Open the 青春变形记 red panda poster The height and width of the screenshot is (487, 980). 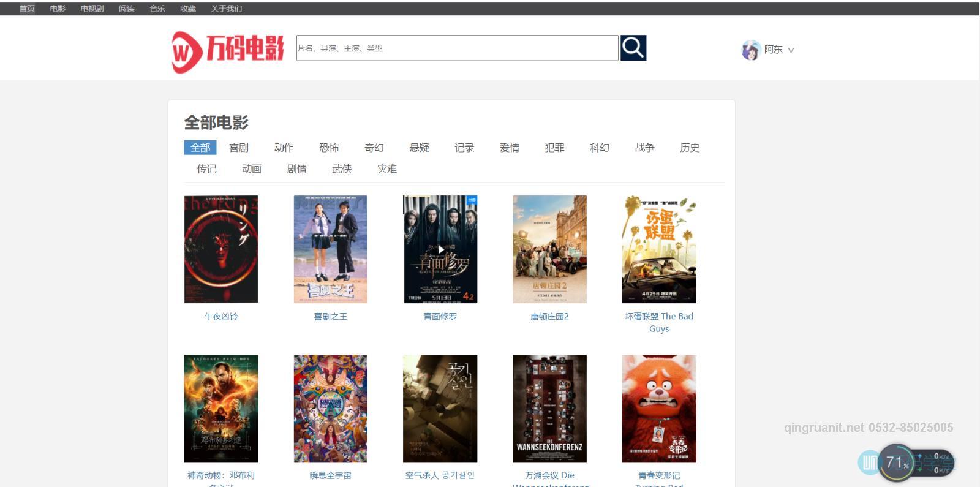click(659, 409)
